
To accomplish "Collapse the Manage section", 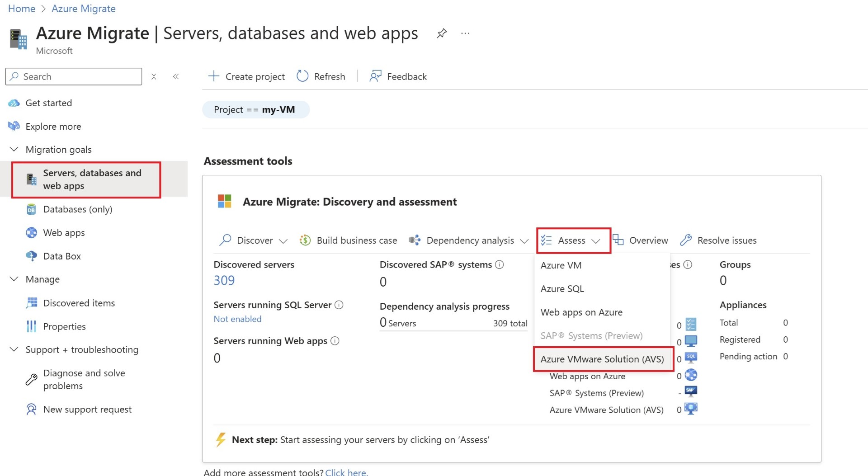I will [14, 279].
